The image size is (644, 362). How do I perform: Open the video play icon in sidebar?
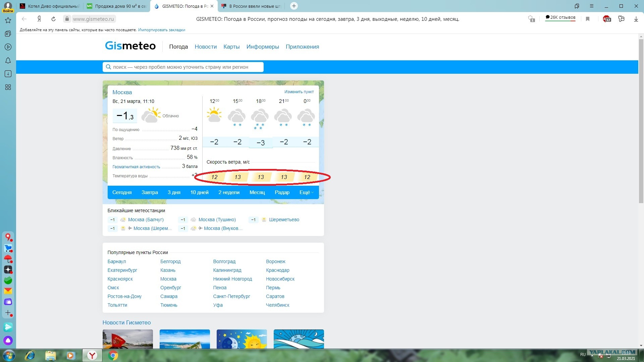[x=8, y=47]
